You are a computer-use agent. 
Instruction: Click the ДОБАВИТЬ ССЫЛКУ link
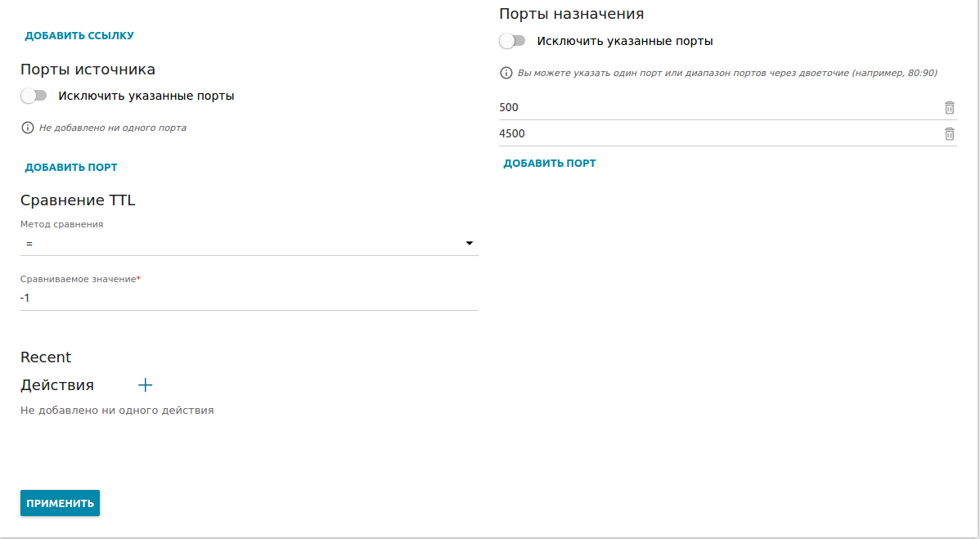pyautogui.click(x=79, y=36)
